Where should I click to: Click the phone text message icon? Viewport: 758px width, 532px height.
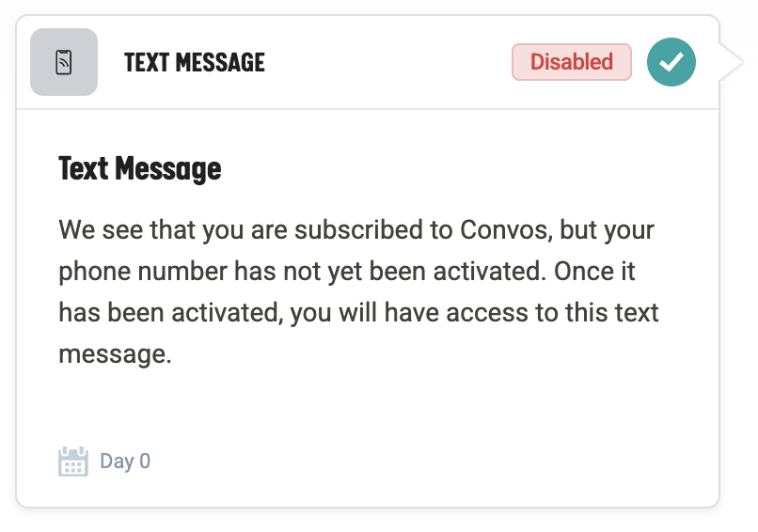click(x=64, y=63)
